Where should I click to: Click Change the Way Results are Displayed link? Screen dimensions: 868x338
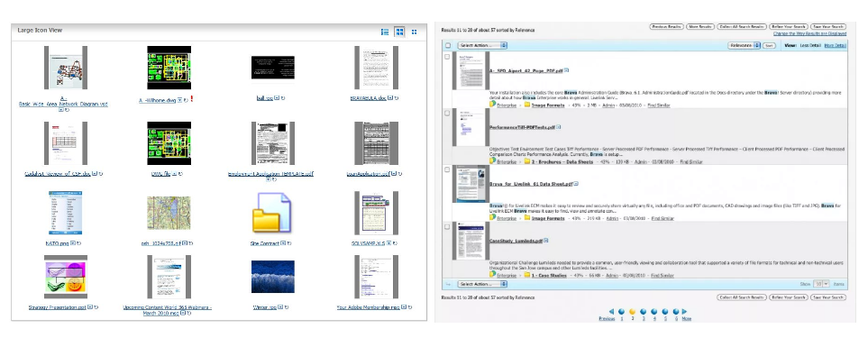(810, 33)
